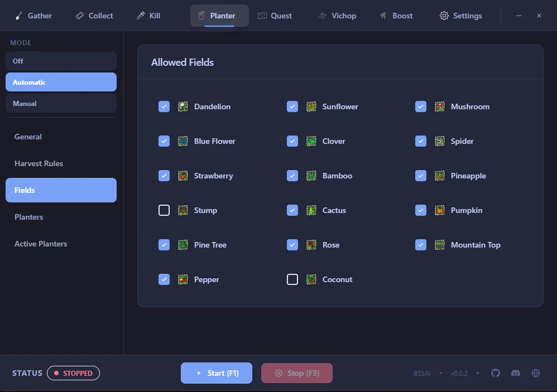
Task: Set planter mode to Manual
Action: point(61,103)
